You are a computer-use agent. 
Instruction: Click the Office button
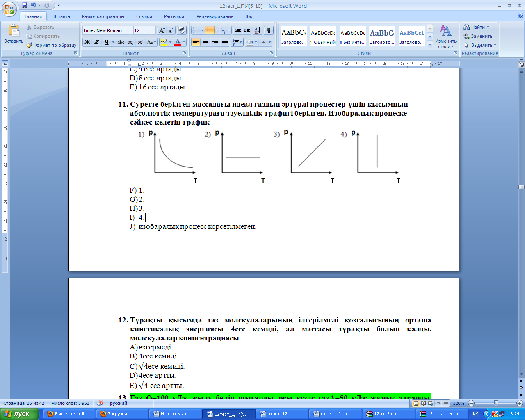tap(9, 8)
